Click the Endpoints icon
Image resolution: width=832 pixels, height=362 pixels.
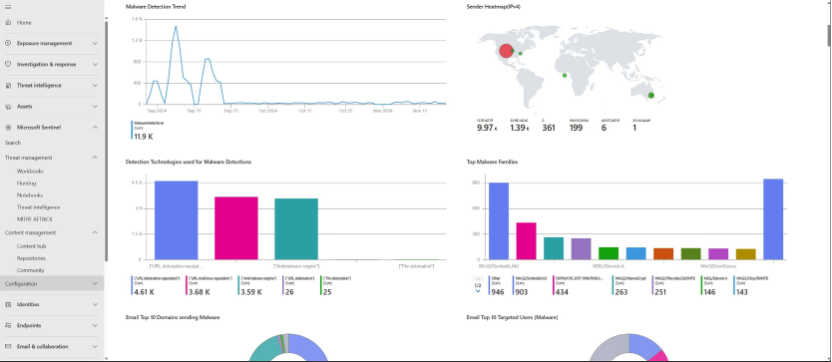(8, 325)
